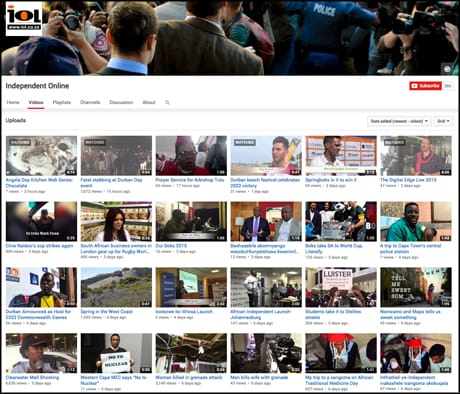Open 'Boks take SA to World Cup' thumbnail
This screenshot has width=460, height=394.
[x=341, y=221]
